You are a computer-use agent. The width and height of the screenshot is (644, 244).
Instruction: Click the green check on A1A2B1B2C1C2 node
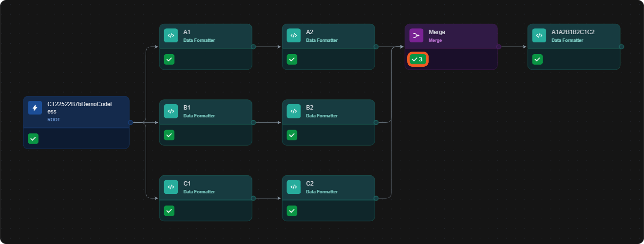pos(537,59)
